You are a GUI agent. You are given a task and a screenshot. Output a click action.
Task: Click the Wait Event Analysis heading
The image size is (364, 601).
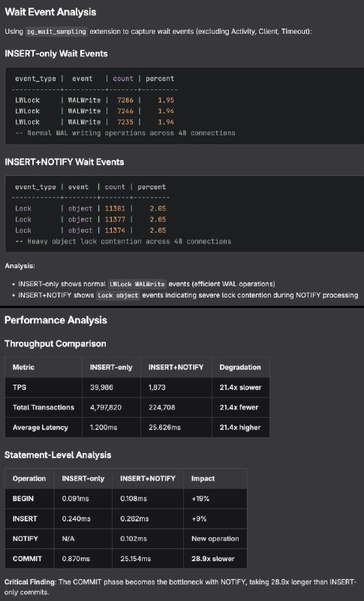pyautogui.click(x=50, y=12)
